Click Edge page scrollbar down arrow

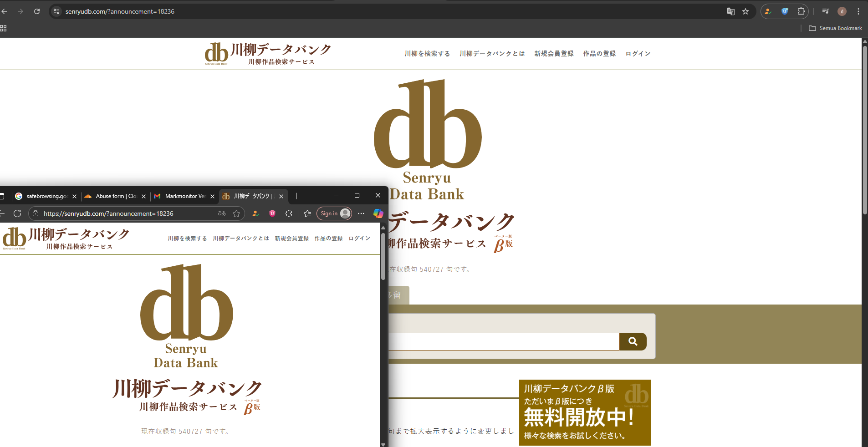(383, 444)
